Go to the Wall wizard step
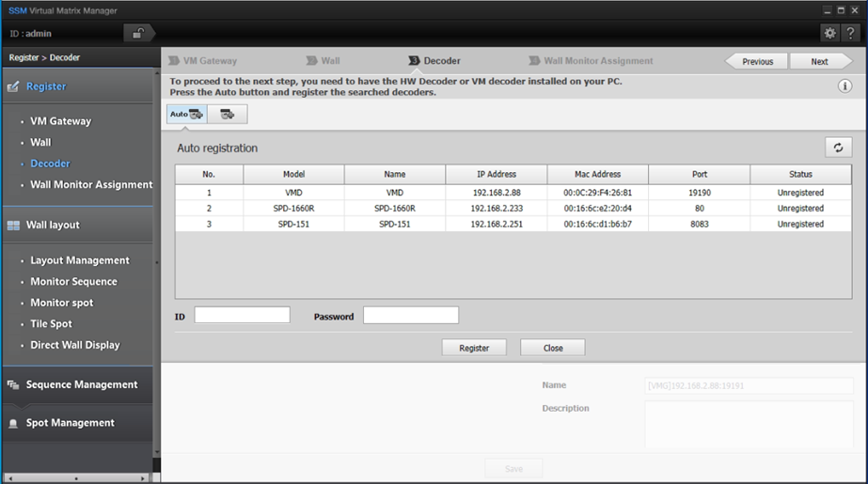Image resolution: width=868 pixels, height=484 pixels. 324,61
